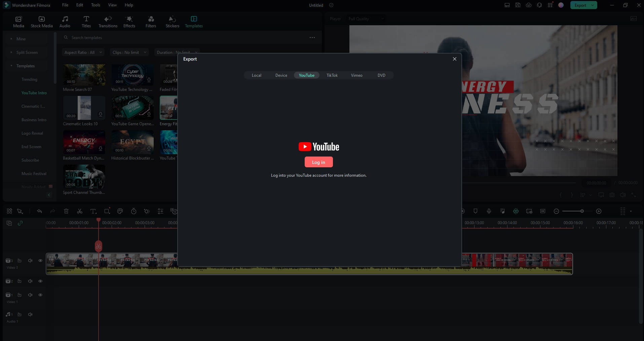Screen dimensions: 644x341
Task: Open the audio adjust sliders icon
Action: pos(160,211)
